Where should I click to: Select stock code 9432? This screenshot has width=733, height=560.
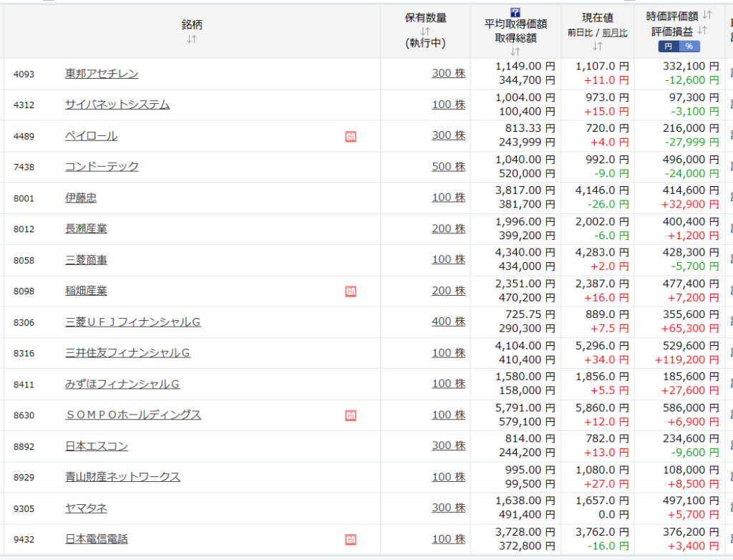click(24, 539)
